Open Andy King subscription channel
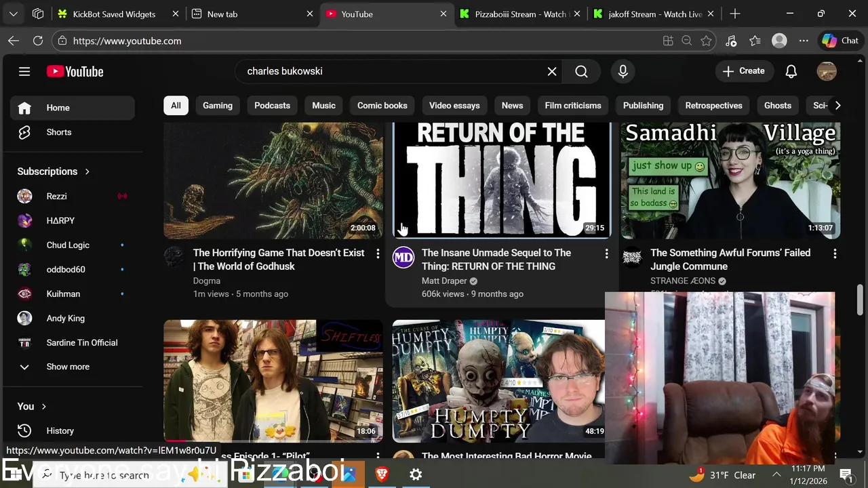This screenshot has height=488, width=868. (x=72, y=318)
